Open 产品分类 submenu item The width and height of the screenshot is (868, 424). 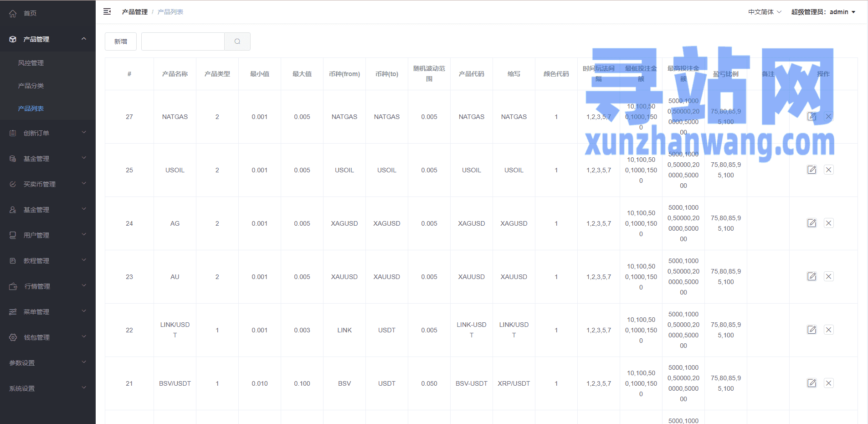(31, 86)
